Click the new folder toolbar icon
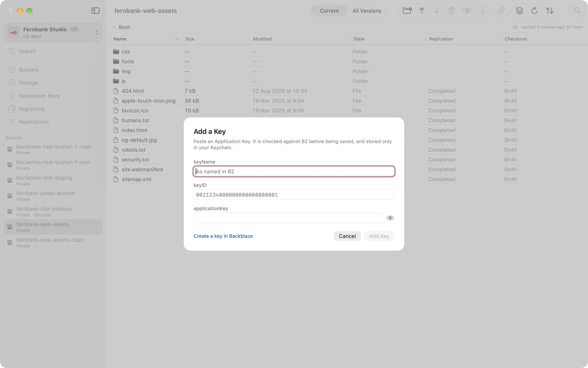 click(x=407, y=11)
